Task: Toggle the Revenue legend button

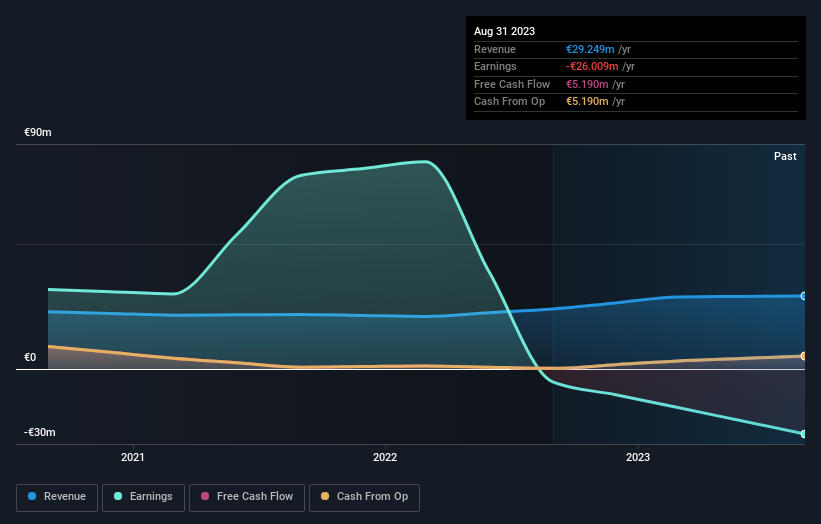Action: tap(57, 497)
